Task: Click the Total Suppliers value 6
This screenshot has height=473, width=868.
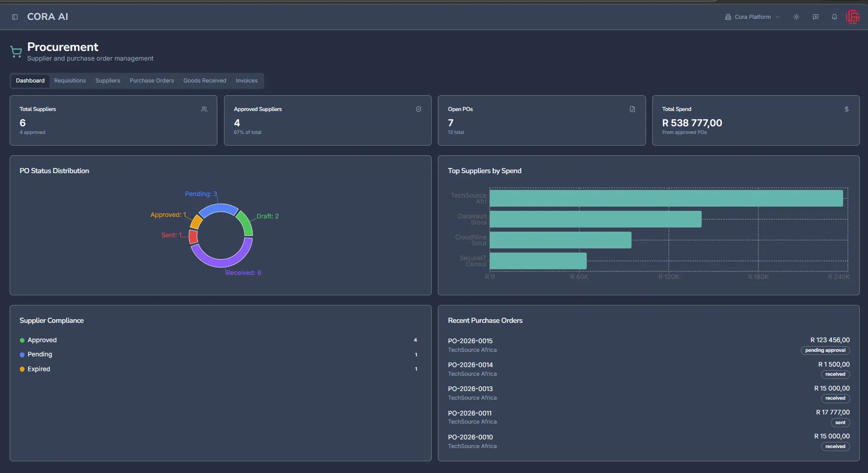Action: [x=22, y=123]
